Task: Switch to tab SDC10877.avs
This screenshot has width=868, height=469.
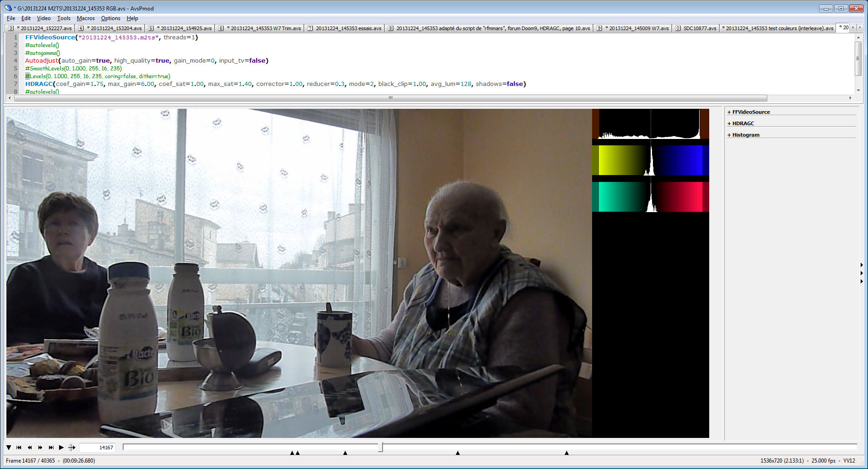Action: (695, 28)
